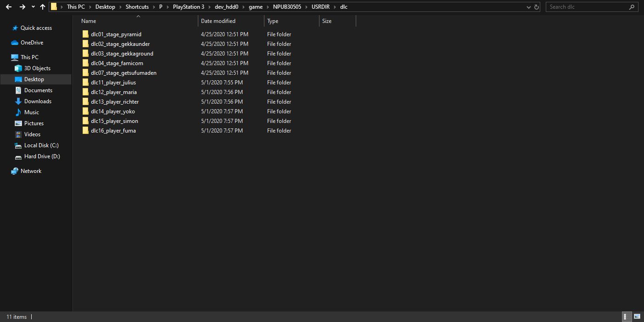Viewport: 644px width, 322px height.
Task: Click the Documents icon in the sidebar
Action: pyautogui.click(x=18, y=90)
